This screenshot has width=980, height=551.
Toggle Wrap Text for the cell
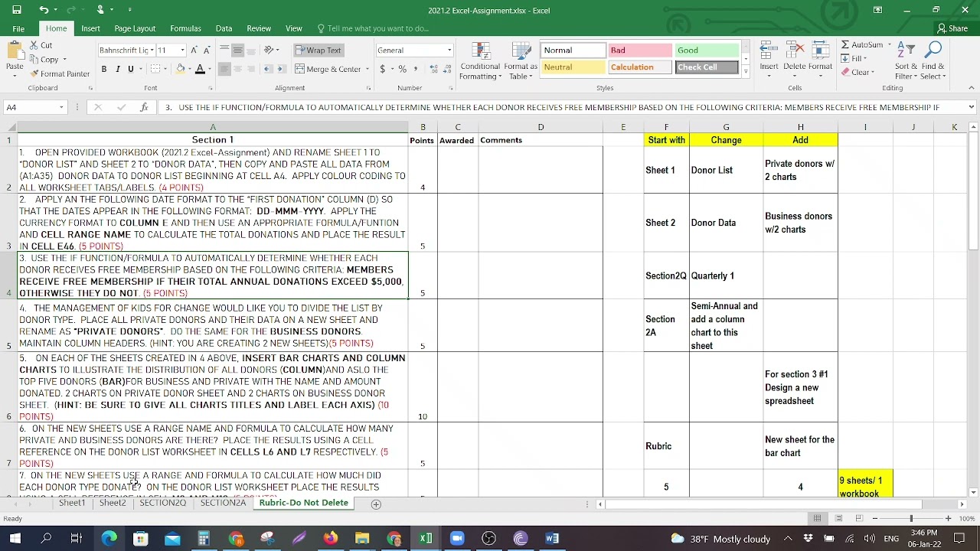pyautogui.click(x=318, y=50)
